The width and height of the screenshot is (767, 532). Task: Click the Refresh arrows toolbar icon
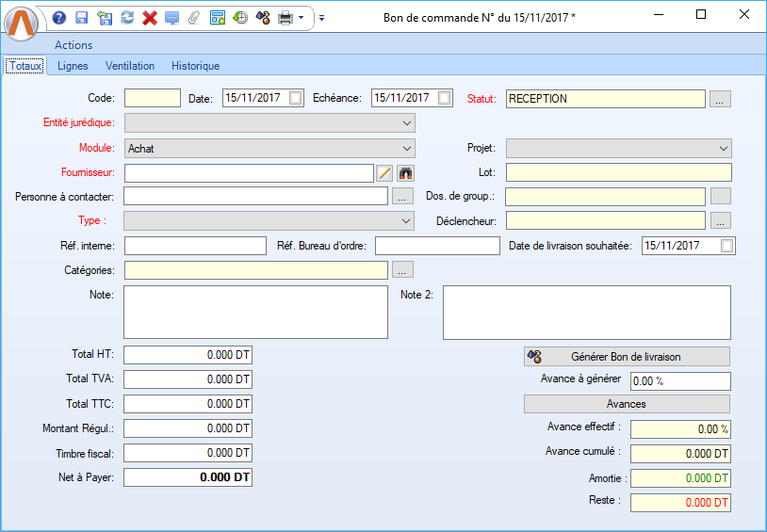127,17
